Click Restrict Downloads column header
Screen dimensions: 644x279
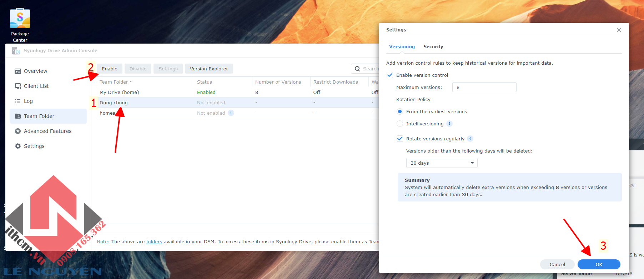[339, 82]
